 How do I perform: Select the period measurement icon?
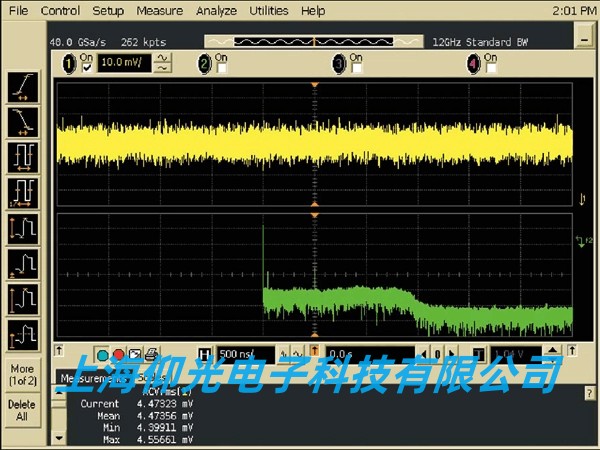pos(21,156)
